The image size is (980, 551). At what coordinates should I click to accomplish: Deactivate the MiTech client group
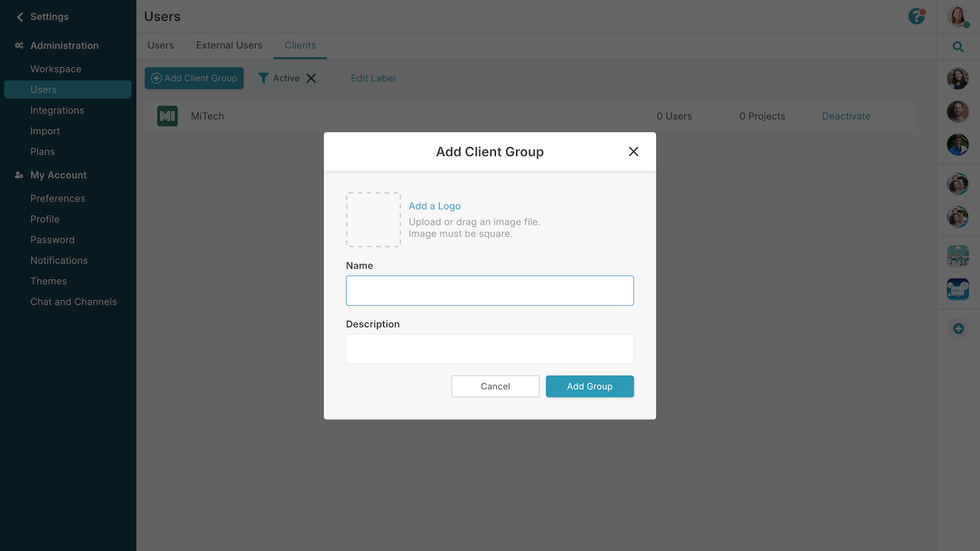click(846, 116)
